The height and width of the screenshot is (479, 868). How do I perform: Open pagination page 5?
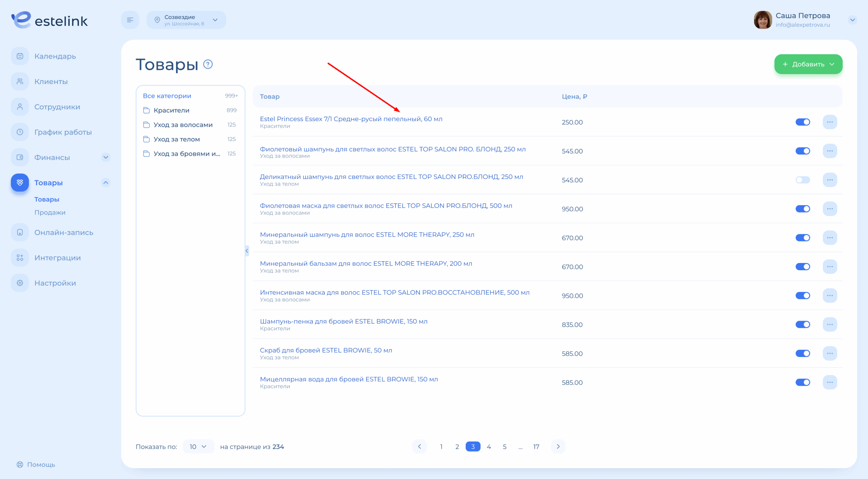[505, 446]
